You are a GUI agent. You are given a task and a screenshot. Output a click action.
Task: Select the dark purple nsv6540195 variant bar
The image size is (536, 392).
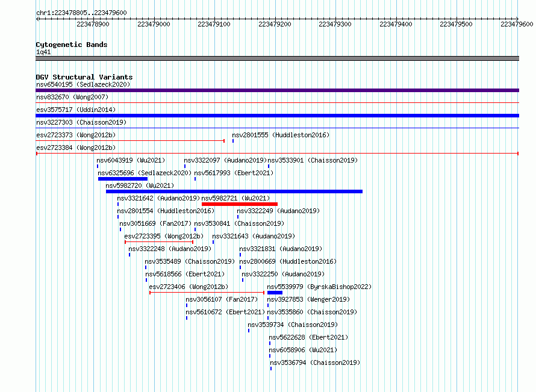277,90
